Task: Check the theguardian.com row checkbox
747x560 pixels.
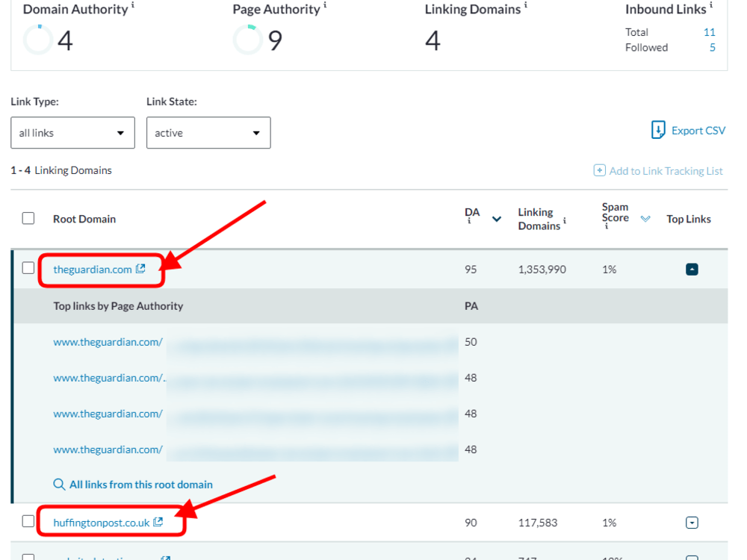Action: (x=28, y=268)
